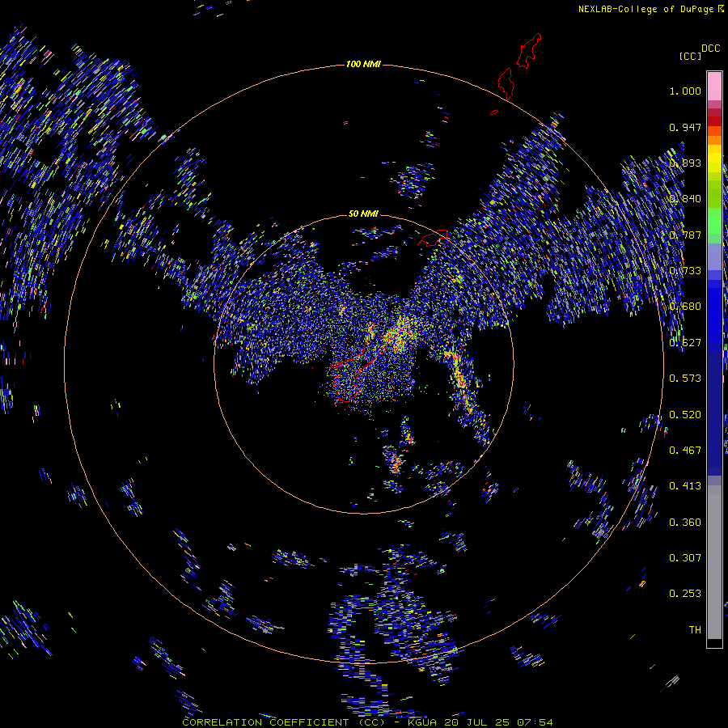
Task: Select the 0.680 value on the color scale
Action: point(685,307)
